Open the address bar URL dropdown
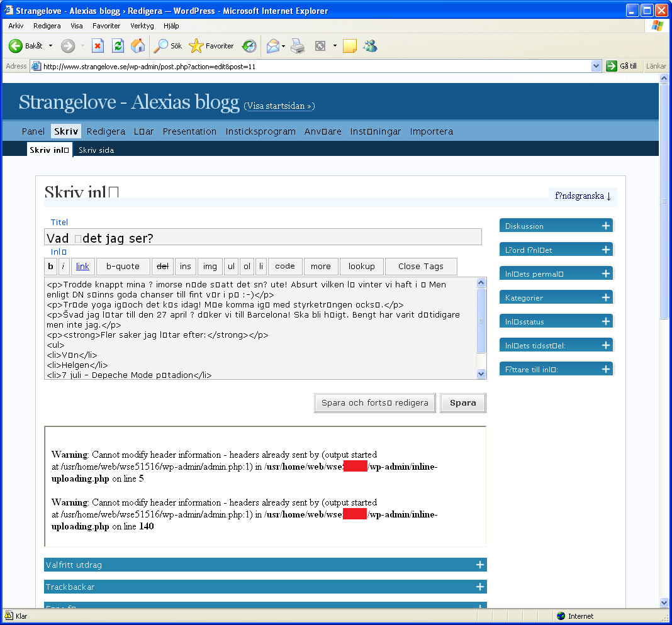 [x=596, y=66]
